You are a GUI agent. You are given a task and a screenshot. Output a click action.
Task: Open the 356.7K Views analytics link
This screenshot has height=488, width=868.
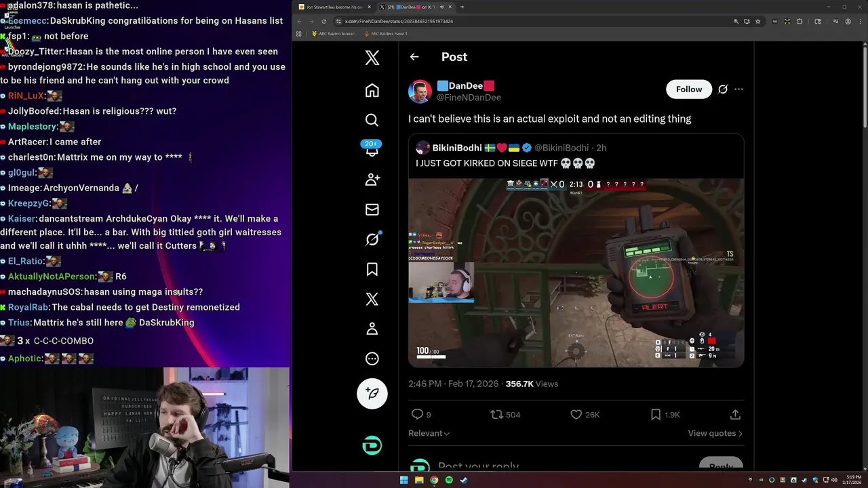pyautogui.click(x=532, y=384)
